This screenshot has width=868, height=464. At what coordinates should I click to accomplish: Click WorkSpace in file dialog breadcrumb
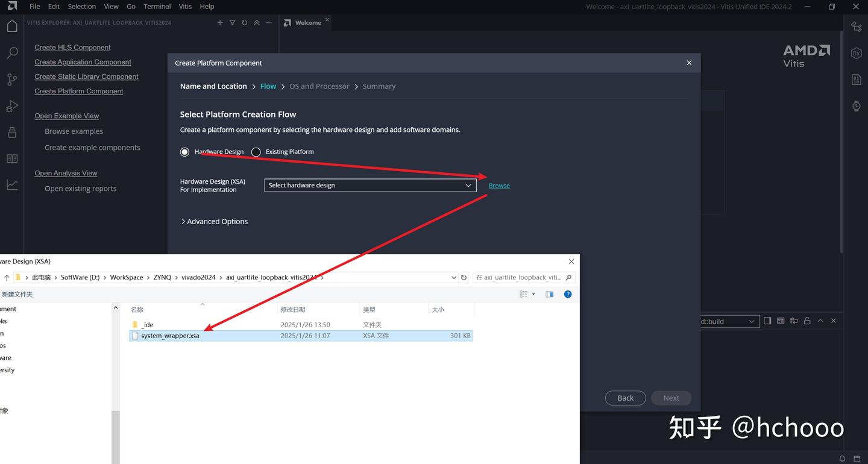pyautogui.click(x=127, y=278)
